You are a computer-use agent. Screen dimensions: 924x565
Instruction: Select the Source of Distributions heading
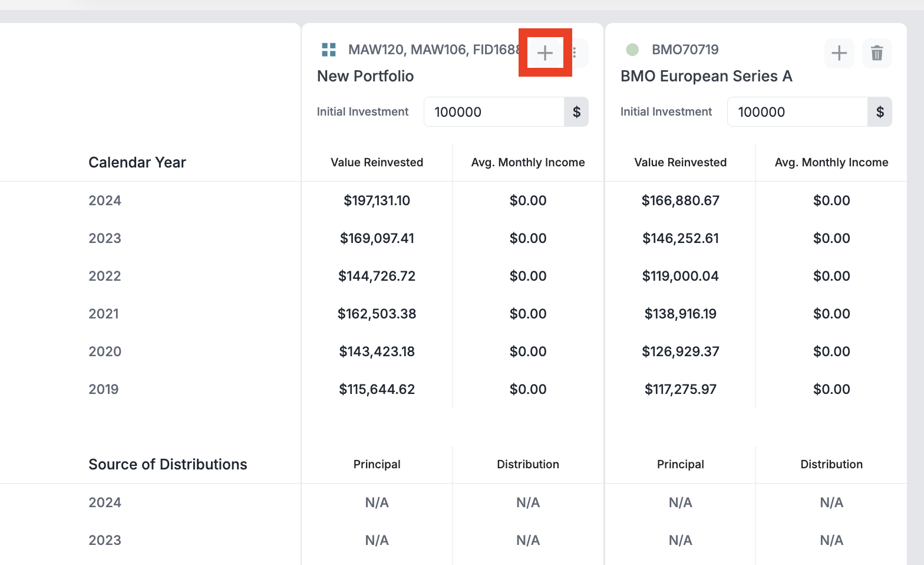[x=168, y=464]
